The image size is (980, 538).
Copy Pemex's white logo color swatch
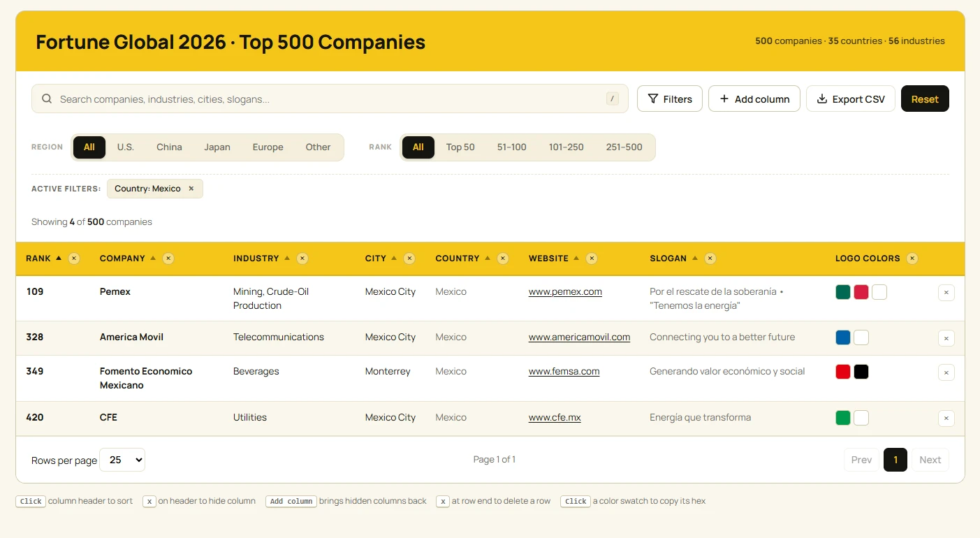879,292
